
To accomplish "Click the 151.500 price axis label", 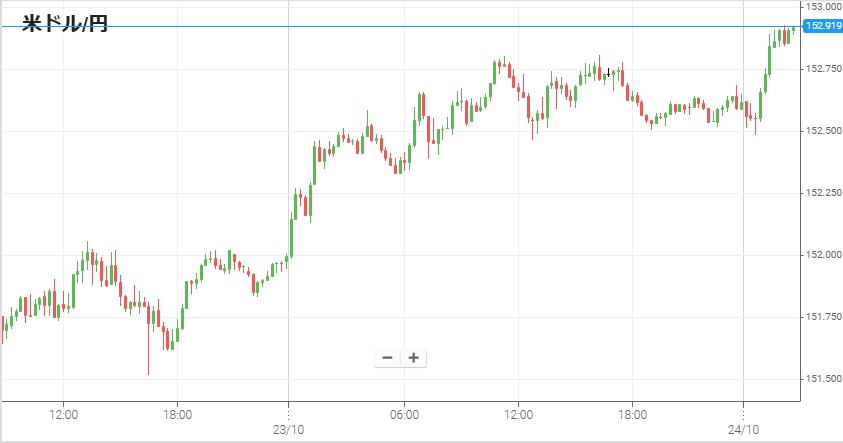I will 822,379.
